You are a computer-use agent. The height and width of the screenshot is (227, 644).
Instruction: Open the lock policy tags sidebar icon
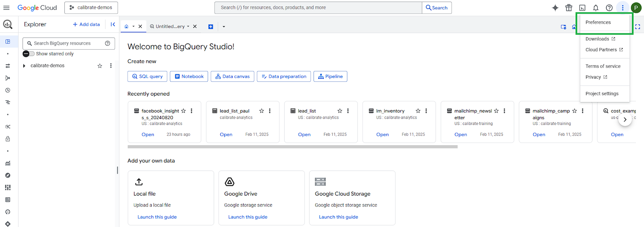8,139
